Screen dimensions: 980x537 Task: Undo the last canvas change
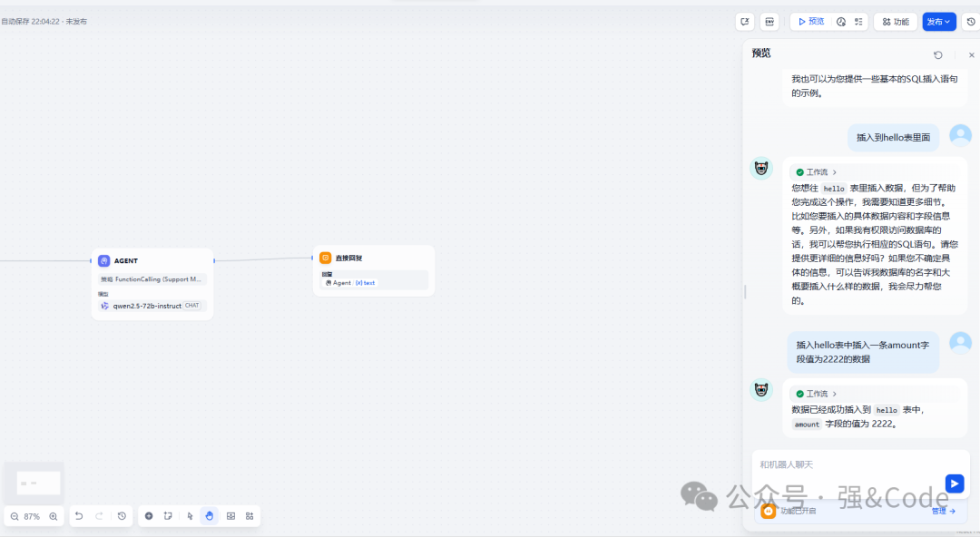(x=79, y=516)
